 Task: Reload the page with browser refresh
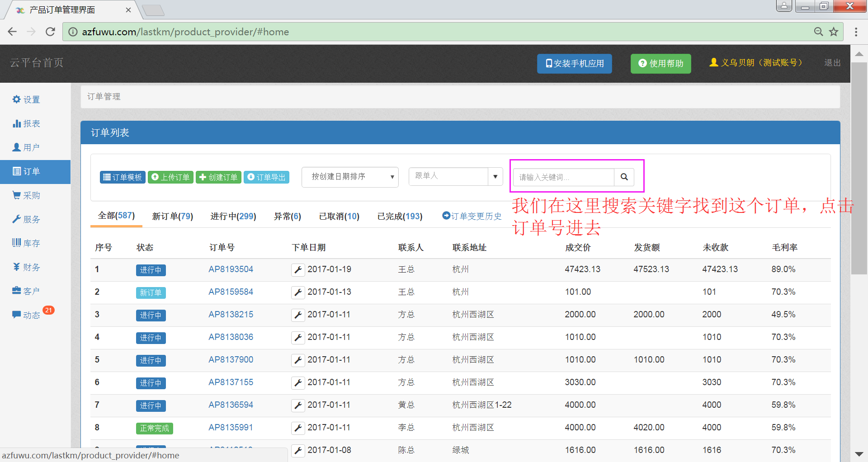pos(50,32)
